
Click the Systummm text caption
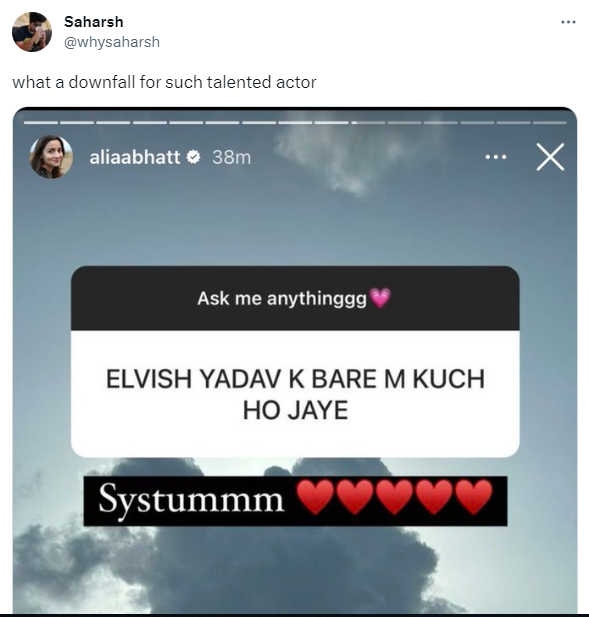coord(191,500)
